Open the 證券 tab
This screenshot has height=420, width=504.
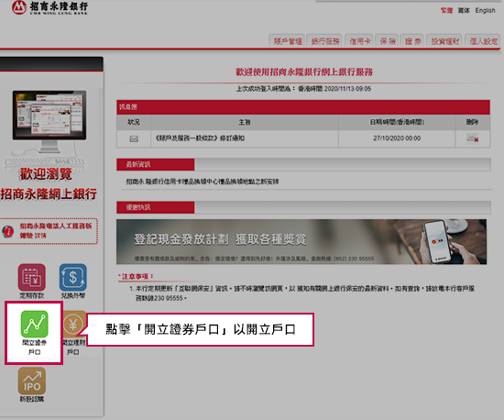click(412, 41)
